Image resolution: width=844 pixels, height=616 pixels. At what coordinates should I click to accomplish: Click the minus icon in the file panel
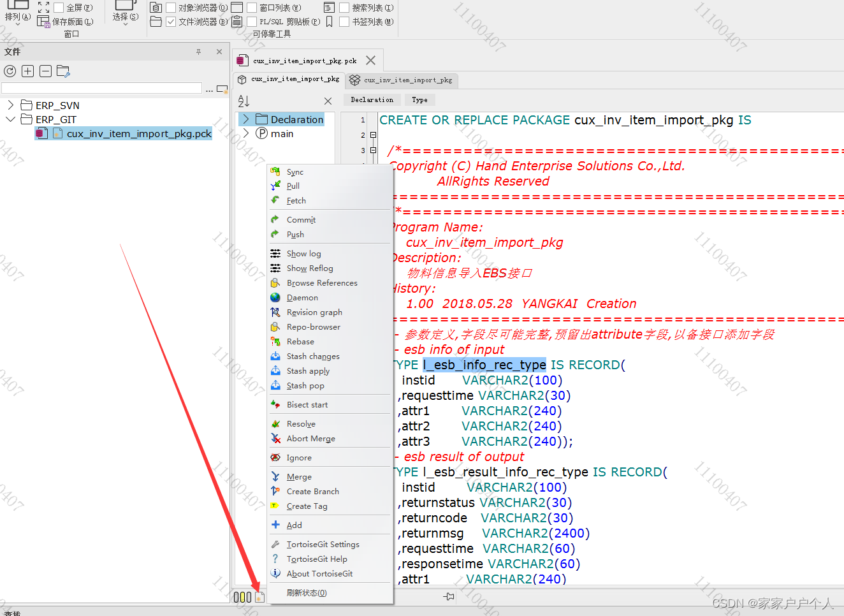point(45,71)
